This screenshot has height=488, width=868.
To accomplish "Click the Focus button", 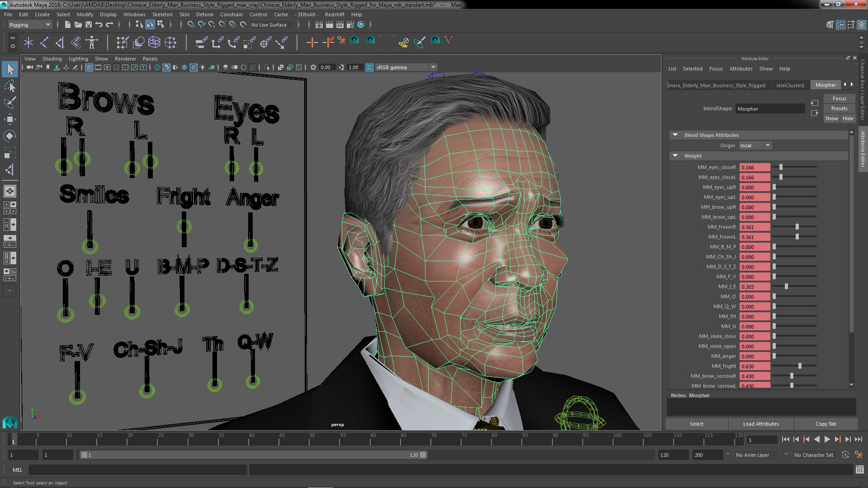I will click(x=839, y=99).
